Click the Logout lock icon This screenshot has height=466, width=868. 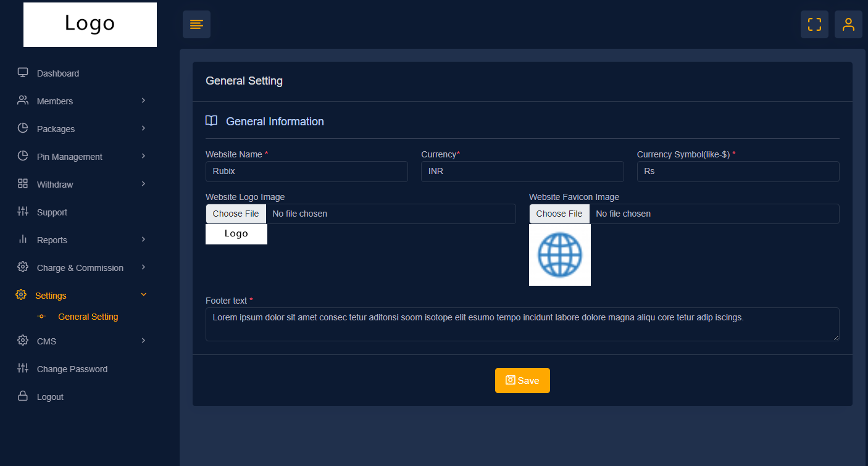pos(23,396)
